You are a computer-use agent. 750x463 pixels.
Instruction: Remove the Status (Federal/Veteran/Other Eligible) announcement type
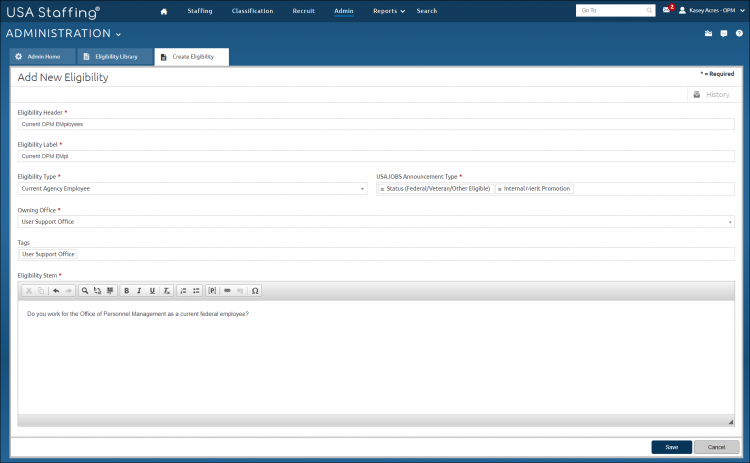coord(382,189)
